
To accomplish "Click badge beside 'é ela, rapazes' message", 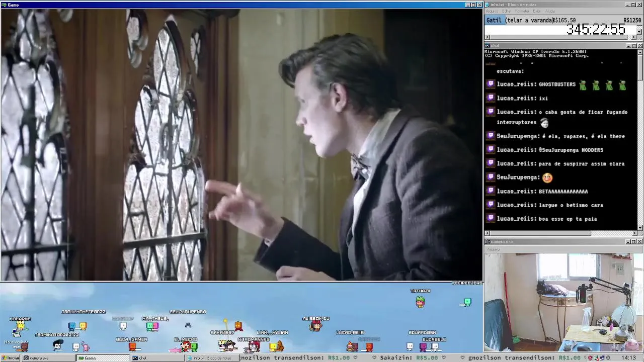I will tap(491, 136).
